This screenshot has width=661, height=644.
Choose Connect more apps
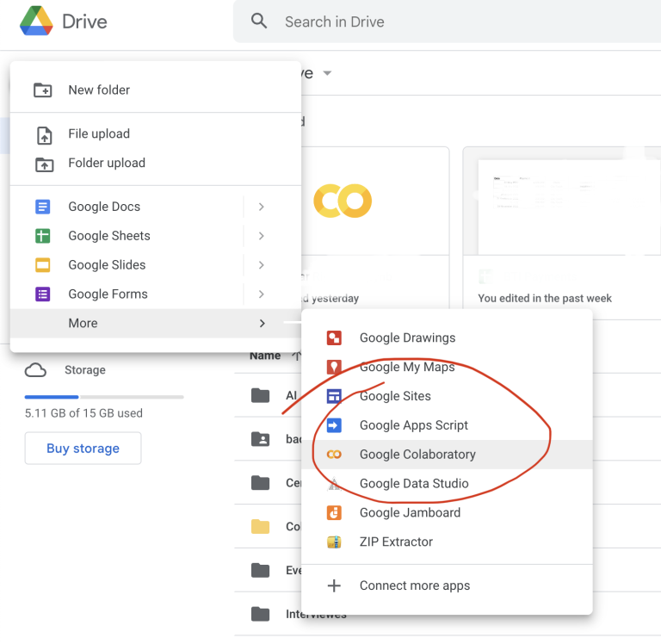pyautogui.click(x=414, y=586)
